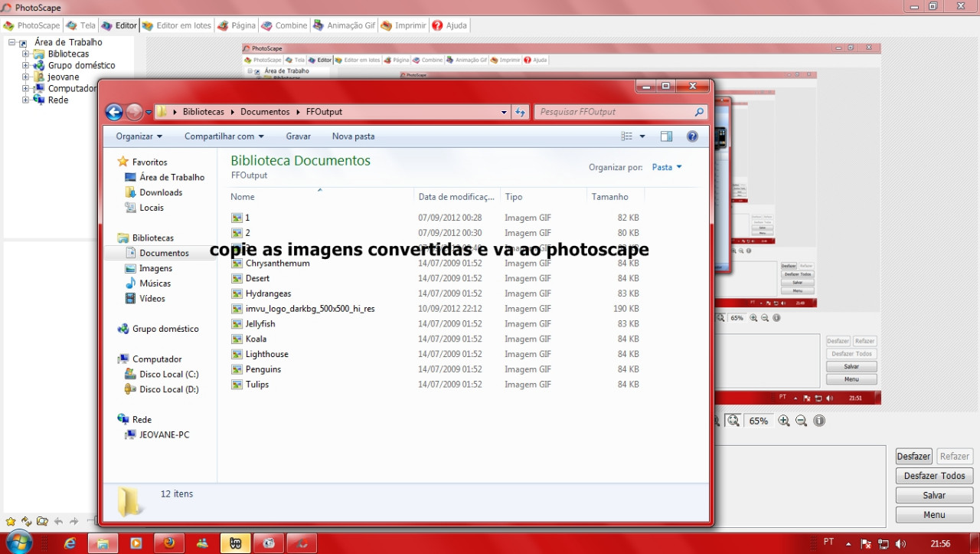The width and height of the screenshot is (980, 554).
Task: Open the Compartilhar com dropdown
Action: [x=224, y=136]
